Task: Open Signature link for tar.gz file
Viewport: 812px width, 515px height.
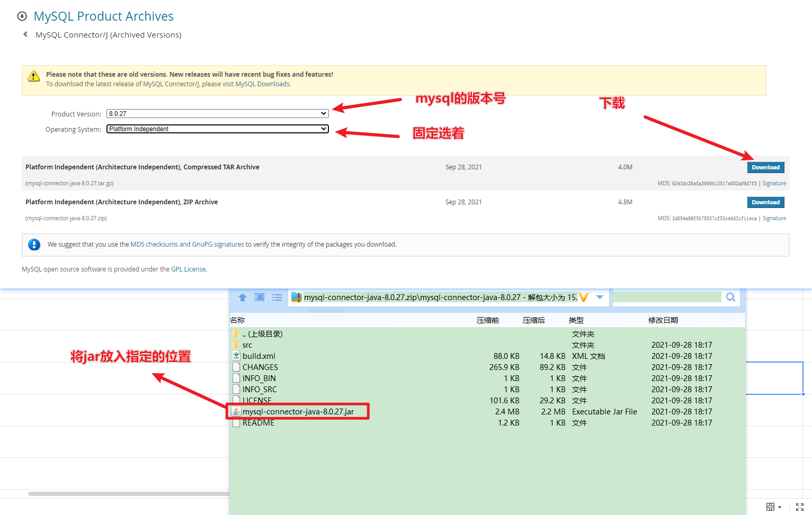Action: (774, 184)
